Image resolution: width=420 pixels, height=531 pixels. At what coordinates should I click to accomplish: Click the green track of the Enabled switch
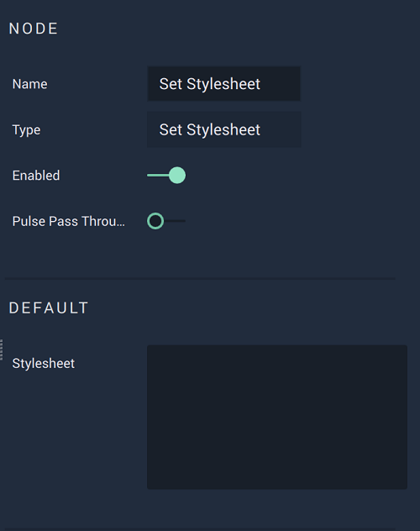pyautogui.click(x=158, y=176)
